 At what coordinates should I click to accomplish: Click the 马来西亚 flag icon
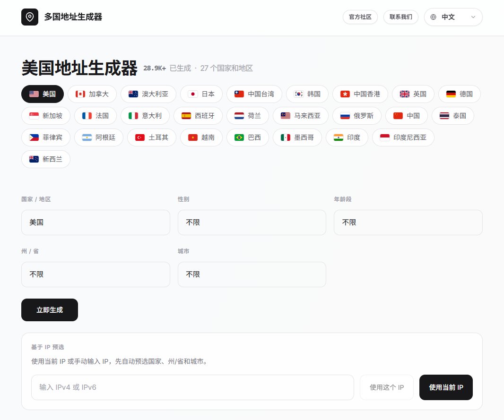click(285, 116)
